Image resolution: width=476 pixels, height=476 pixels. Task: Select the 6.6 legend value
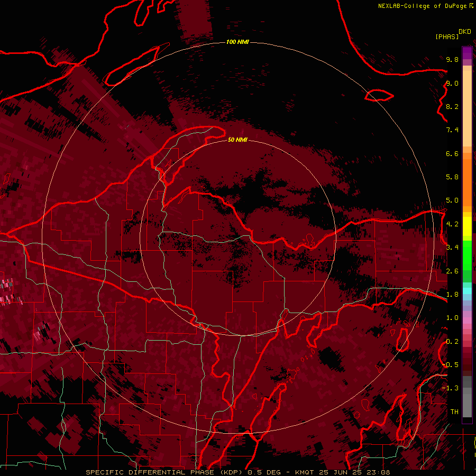(452, 153)
